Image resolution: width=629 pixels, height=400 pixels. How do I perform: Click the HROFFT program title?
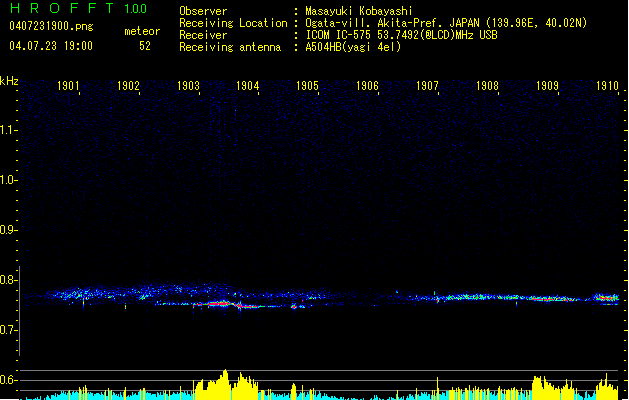click(62, 8)
